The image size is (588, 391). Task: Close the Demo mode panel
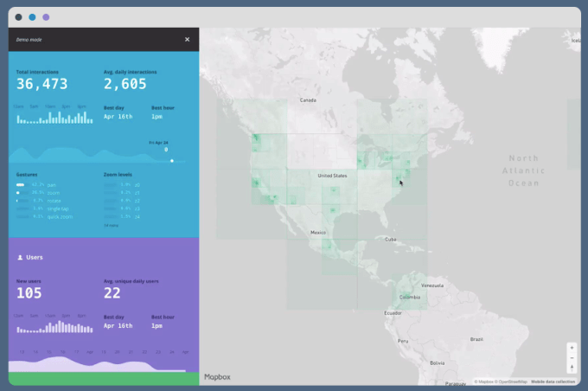coord(187,39)
